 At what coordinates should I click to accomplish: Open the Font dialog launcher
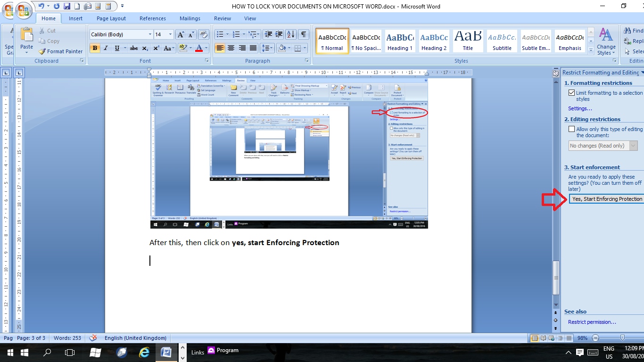pyautogui.click(x=206, y=61)
